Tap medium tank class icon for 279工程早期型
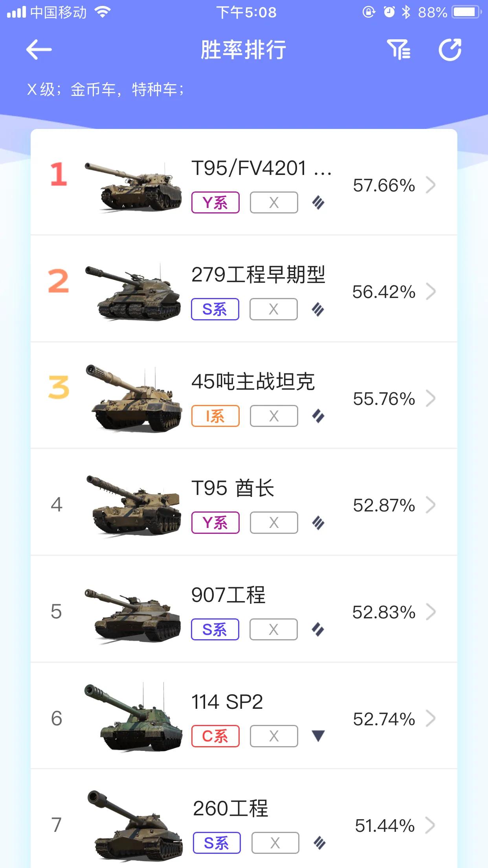This screenshot has height=868, width=488. (318, 310)
